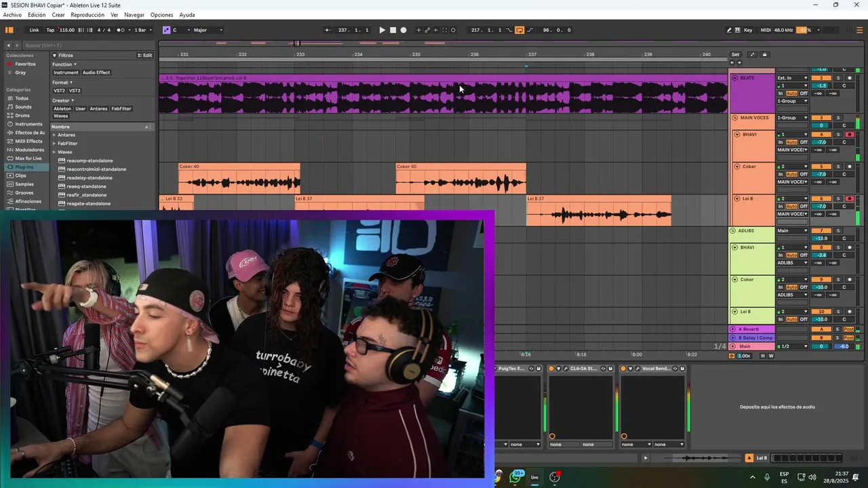The image size is (868, 488).
Task: Click Capture MIDI bracket icon
Action: pyautogui.click(x=445, y=30)
